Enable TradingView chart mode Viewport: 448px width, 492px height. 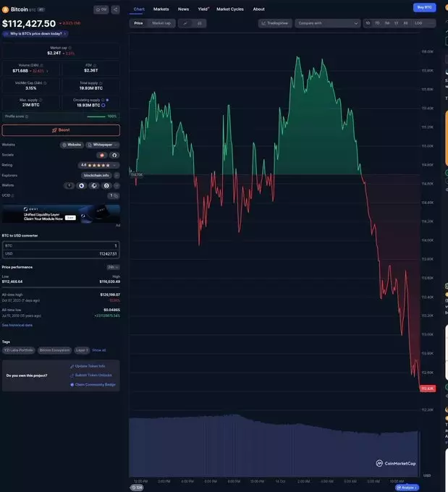275,23
